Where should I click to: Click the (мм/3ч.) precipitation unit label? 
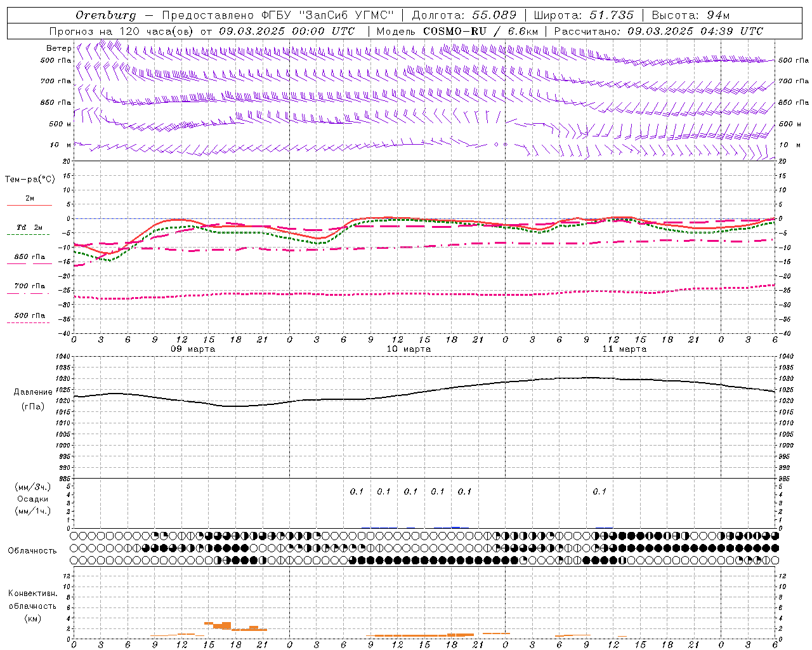[33, 487]
